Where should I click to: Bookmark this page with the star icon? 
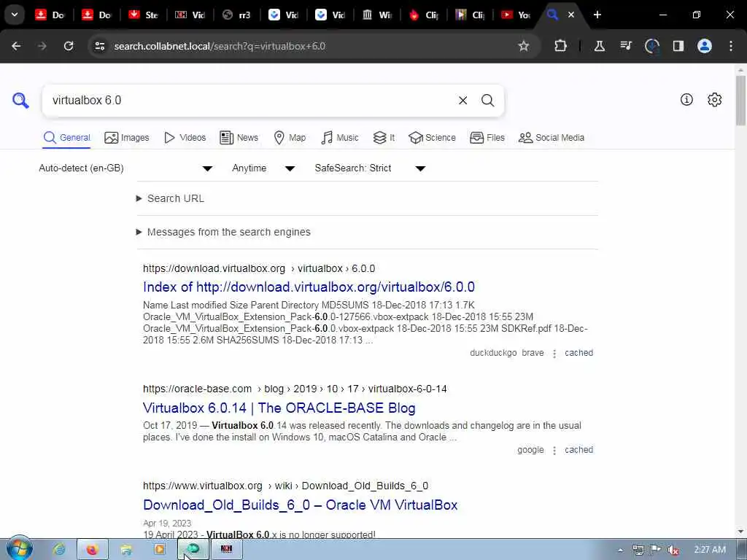click(x=524, y=46)
